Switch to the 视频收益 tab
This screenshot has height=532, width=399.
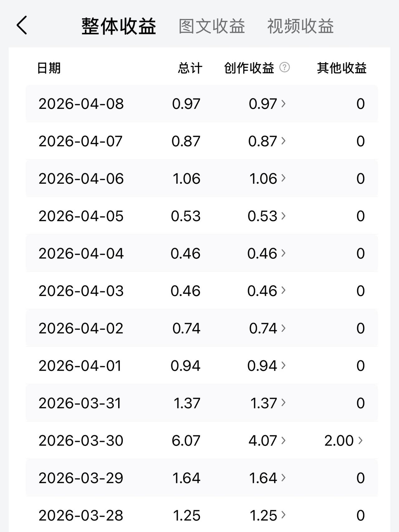(x=300, y=26)
